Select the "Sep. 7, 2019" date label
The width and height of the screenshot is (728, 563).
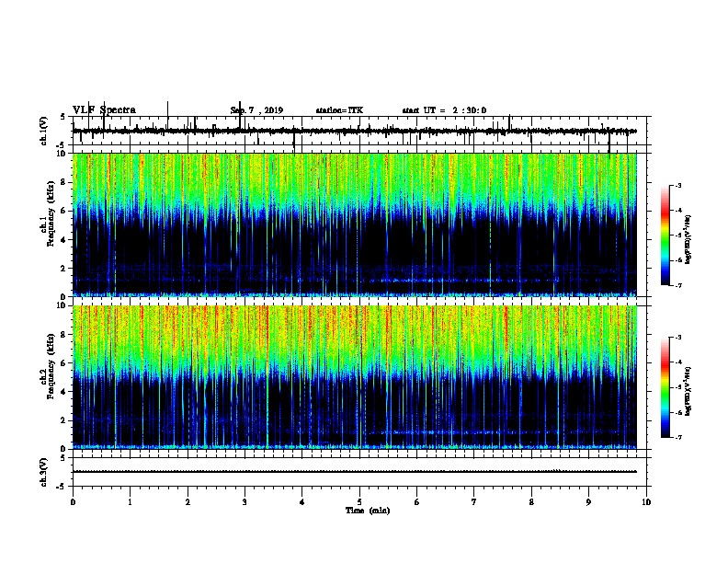pyautogui.click(x=256, y=110)
